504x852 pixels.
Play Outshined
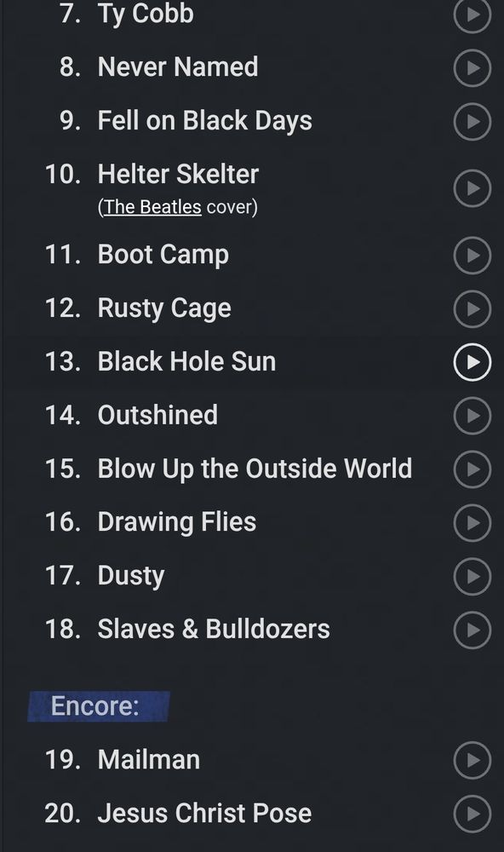pos(472,416)
